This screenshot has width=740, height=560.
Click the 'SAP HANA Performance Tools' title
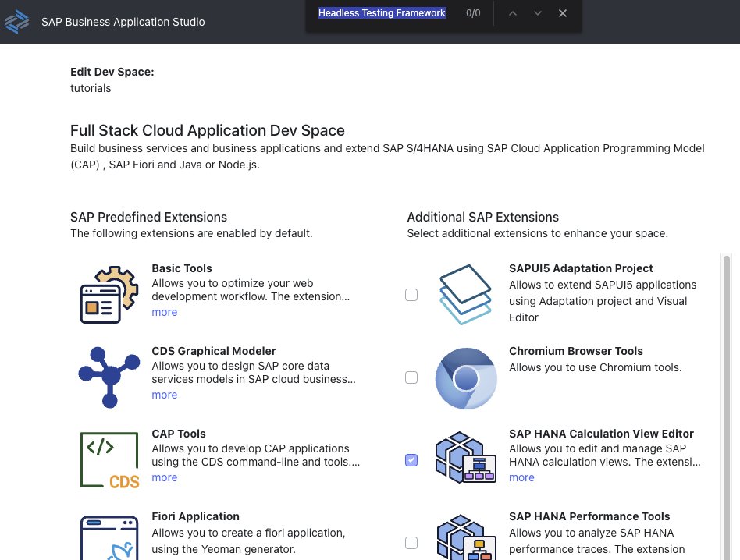(x=589, y=516)
